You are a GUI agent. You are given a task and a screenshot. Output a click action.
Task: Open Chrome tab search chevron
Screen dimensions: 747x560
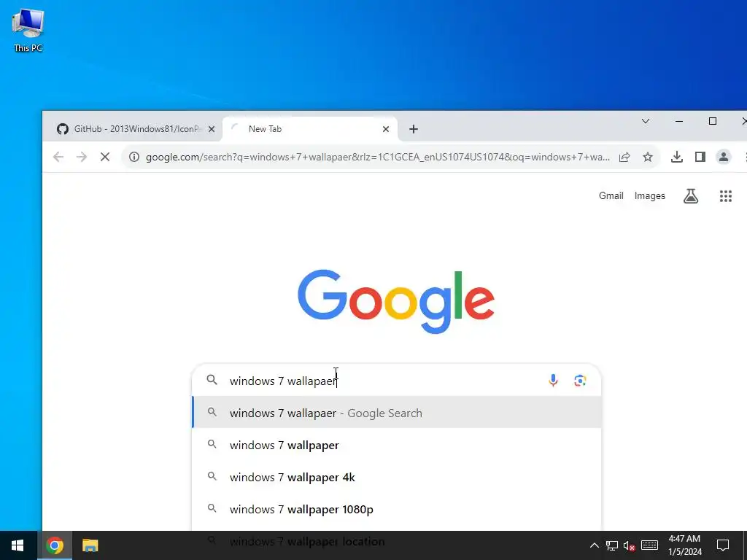pos(646,122)
